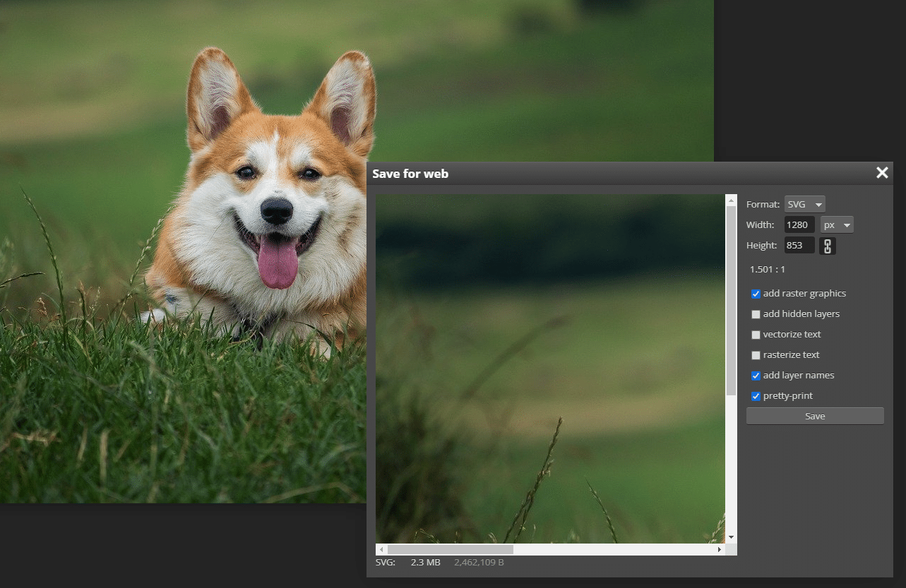Open the Format dropdown showing SVG
Screen dimensions: 906x588
pos(804,204)
